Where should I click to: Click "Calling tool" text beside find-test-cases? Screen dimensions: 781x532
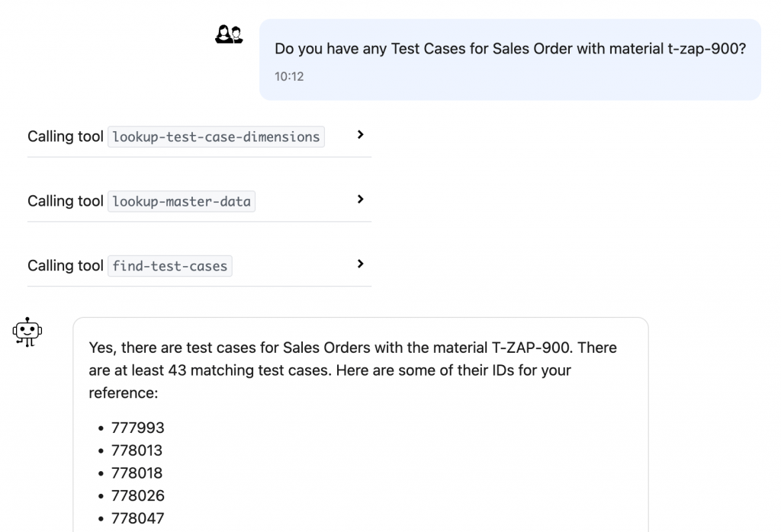(x=66, y=265)
